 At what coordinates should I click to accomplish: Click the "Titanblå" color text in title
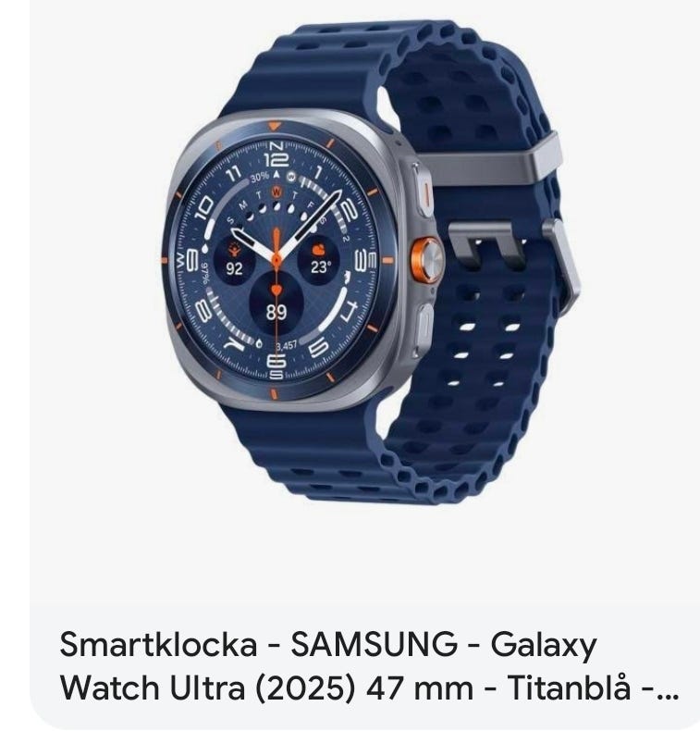click(569, 688)
